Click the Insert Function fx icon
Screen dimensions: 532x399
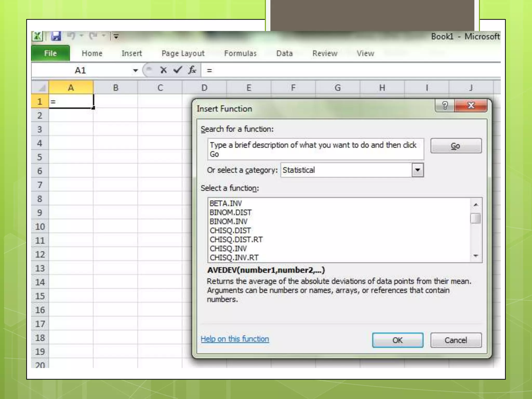point(192,70)
